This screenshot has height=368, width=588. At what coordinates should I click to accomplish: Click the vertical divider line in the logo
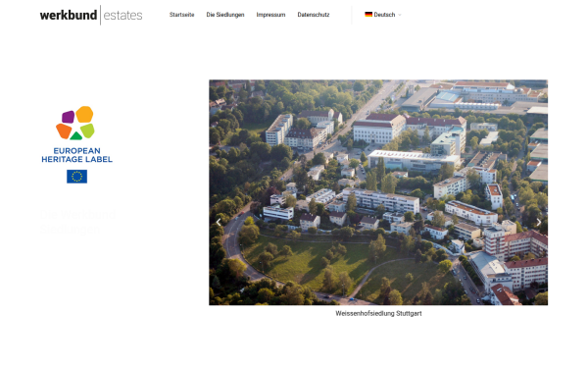click(x=100, y=15)
